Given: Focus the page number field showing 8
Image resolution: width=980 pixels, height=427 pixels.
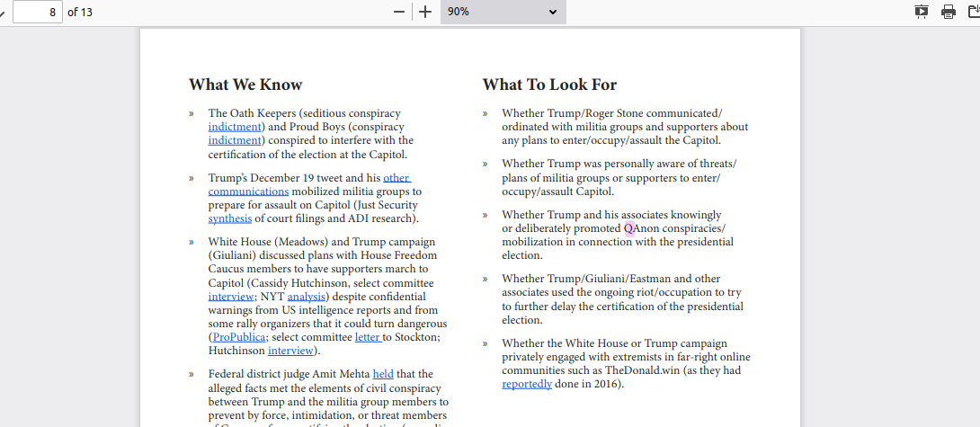Looking at the screenshot, I should tap(38, 12).
